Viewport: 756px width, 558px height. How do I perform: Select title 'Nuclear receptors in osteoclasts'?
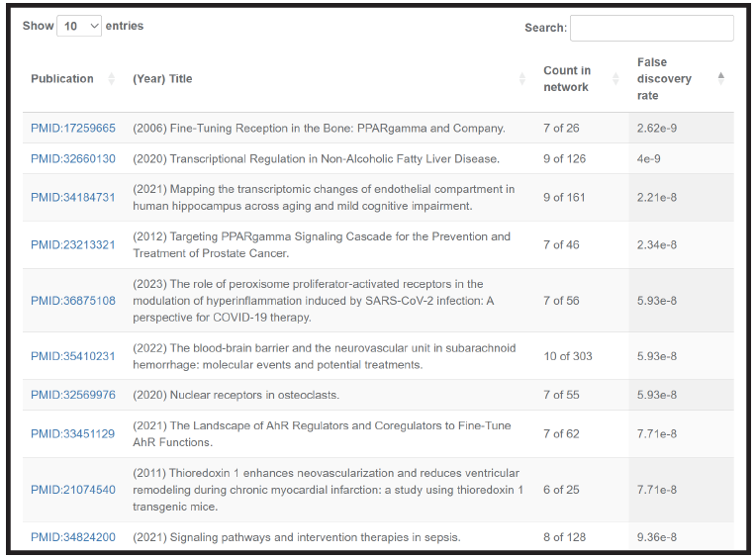(236, 395)
